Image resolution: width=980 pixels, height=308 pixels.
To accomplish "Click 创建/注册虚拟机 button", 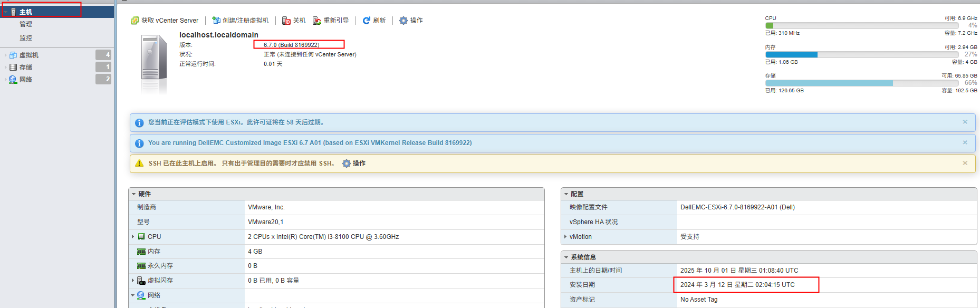I will (x=240, y=21).
